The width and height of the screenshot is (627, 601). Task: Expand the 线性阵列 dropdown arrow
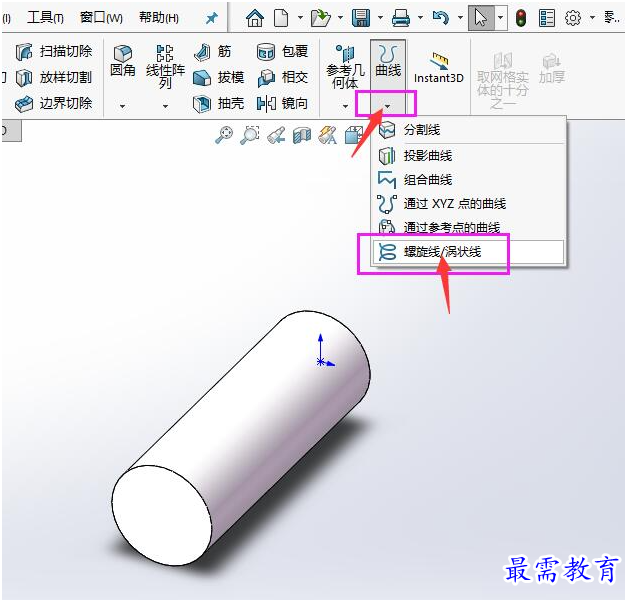[165, 106]
